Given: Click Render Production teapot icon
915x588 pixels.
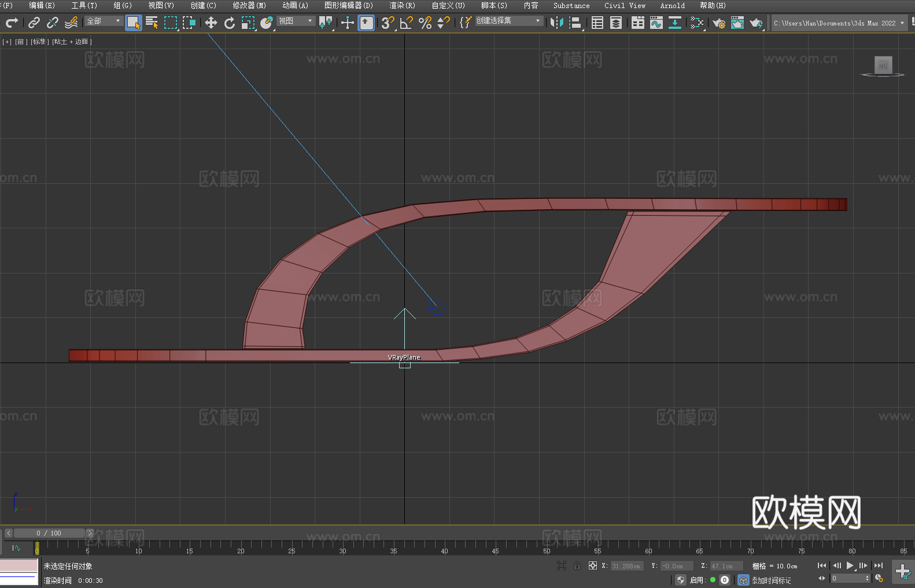Looking at the screenshot, I should coord(756,23).
